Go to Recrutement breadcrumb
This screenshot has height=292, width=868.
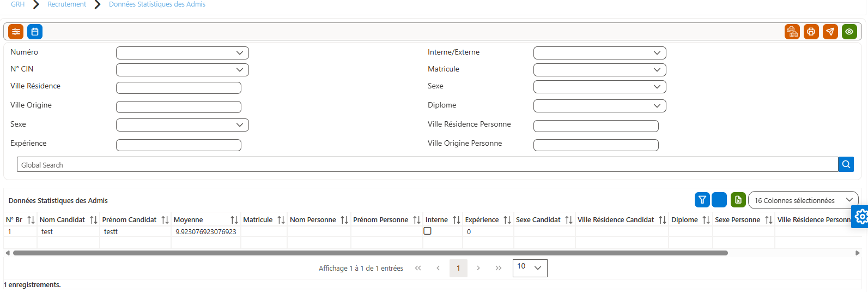67,4
